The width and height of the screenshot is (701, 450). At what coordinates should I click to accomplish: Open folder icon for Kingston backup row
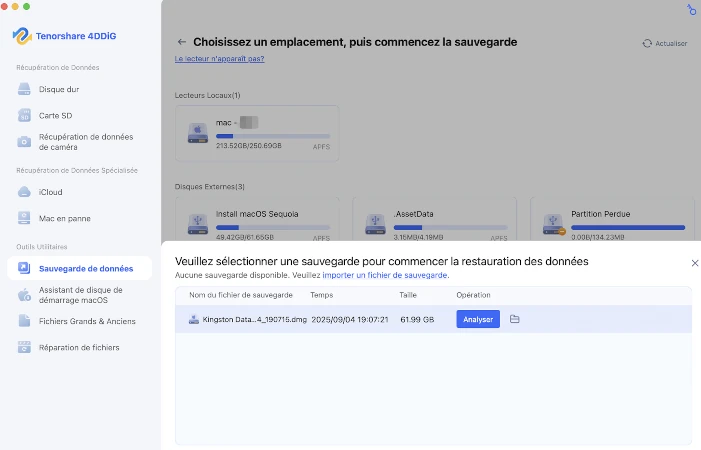tap(515, 319)
